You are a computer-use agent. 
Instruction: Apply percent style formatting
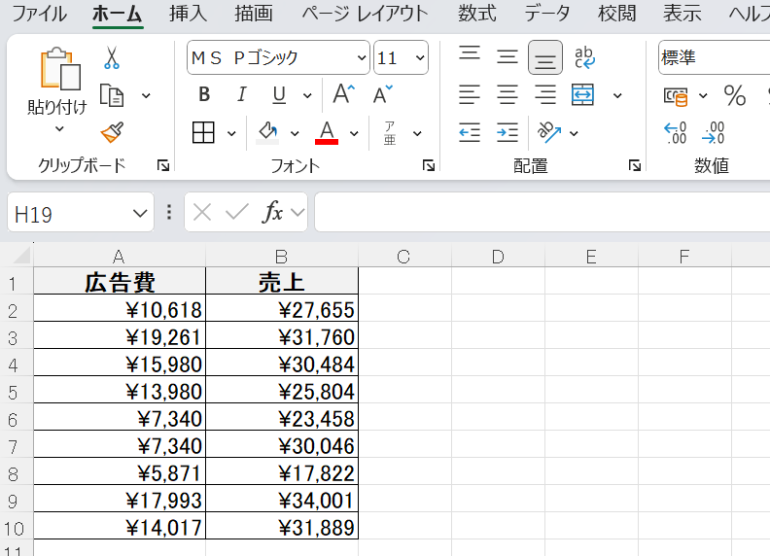pos(735,95)
